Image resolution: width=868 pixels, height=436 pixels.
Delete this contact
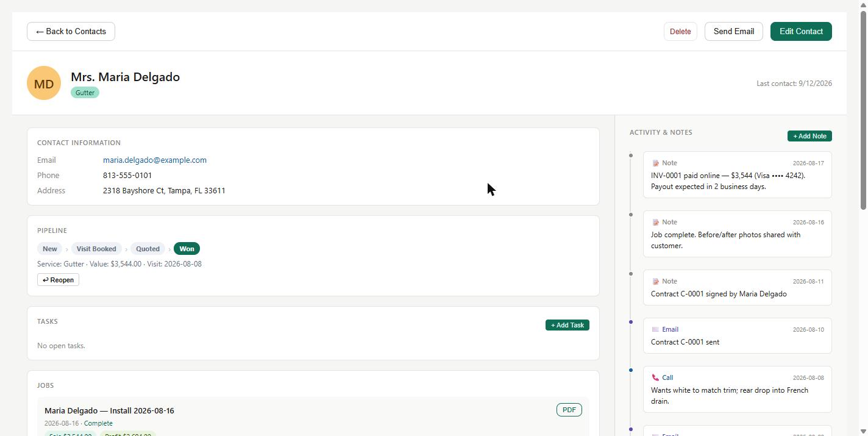680,32
